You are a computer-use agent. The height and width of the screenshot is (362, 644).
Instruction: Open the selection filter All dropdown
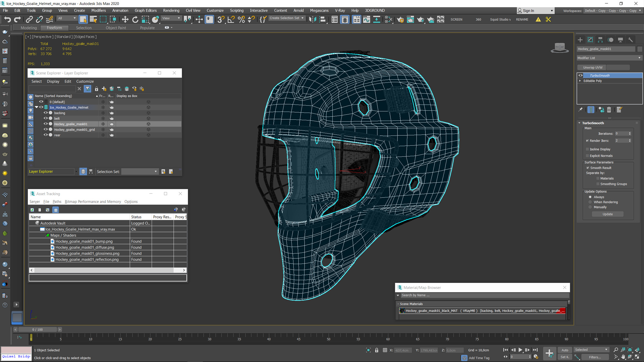tap(67, 18)
